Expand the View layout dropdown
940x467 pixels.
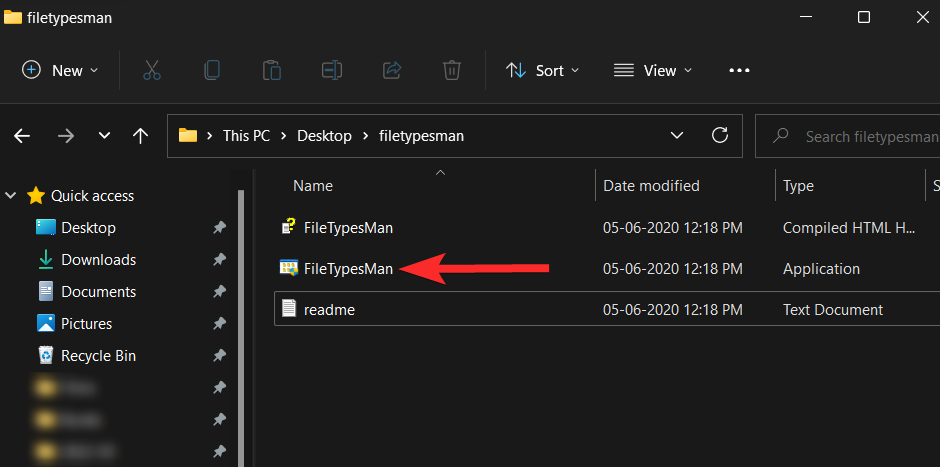tap(653, 70)
